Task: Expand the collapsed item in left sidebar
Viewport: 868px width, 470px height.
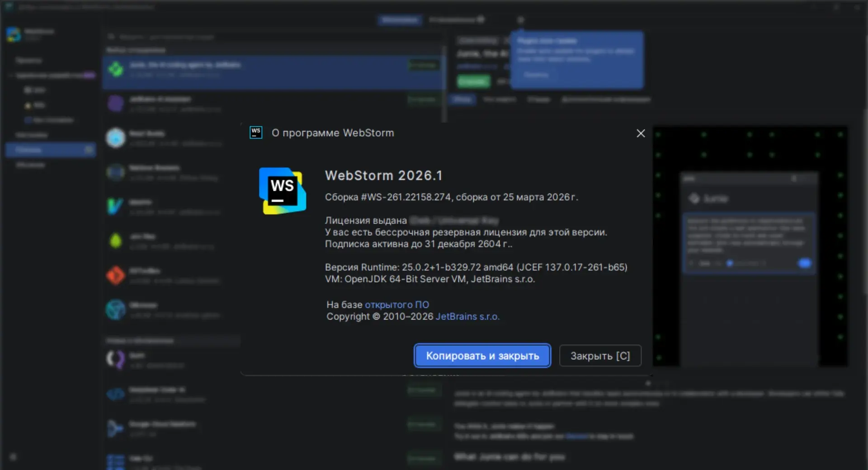Action: click(x=10, y=75)
